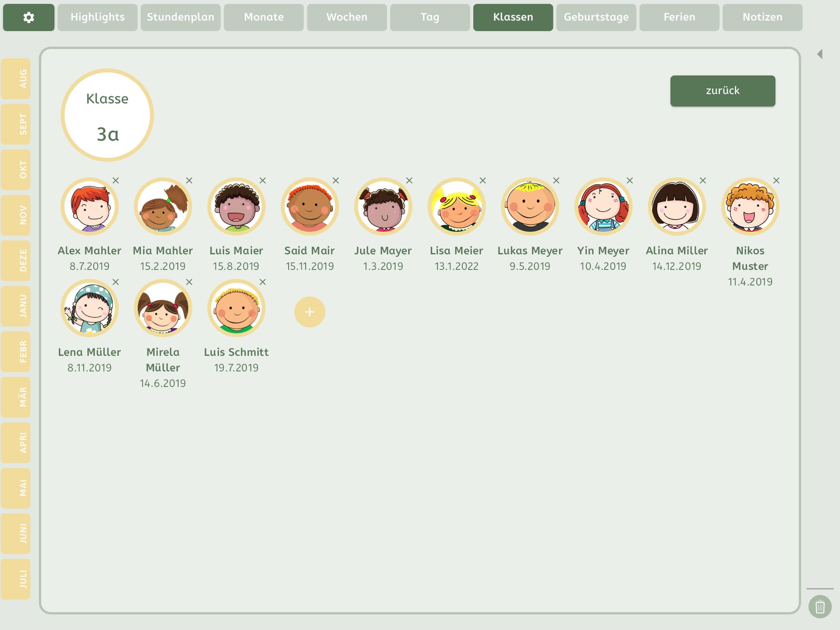Jump to the NOV month tab
This screenshot has height=630, width=840.
pos(16,215)
